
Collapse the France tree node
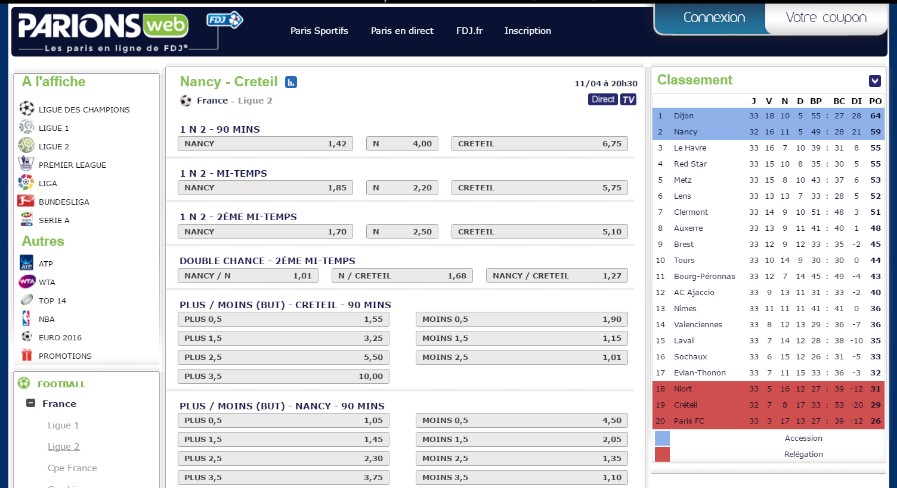30,403
